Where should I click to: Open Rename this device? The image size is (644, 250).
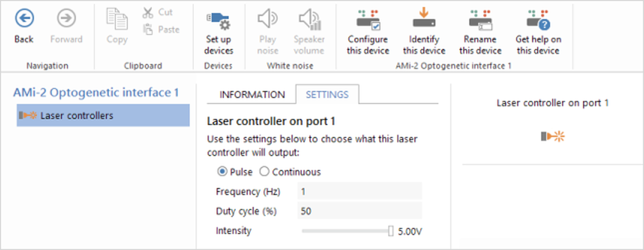pos(480,20)
